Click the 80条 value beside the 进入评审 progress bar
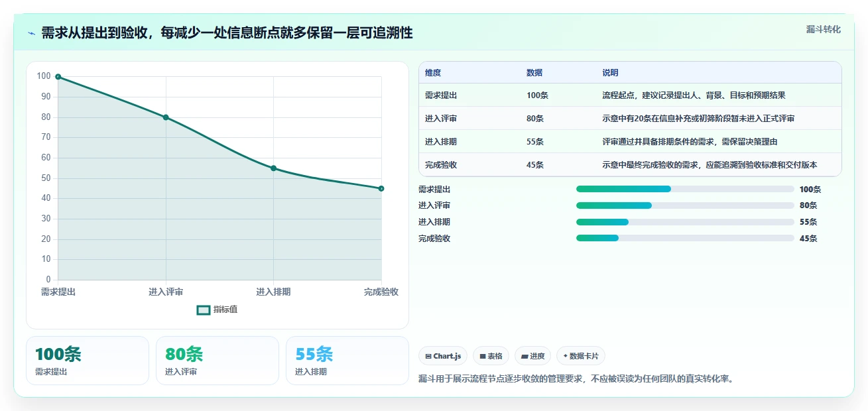868x411 pixels. click(x=808, y=206)
